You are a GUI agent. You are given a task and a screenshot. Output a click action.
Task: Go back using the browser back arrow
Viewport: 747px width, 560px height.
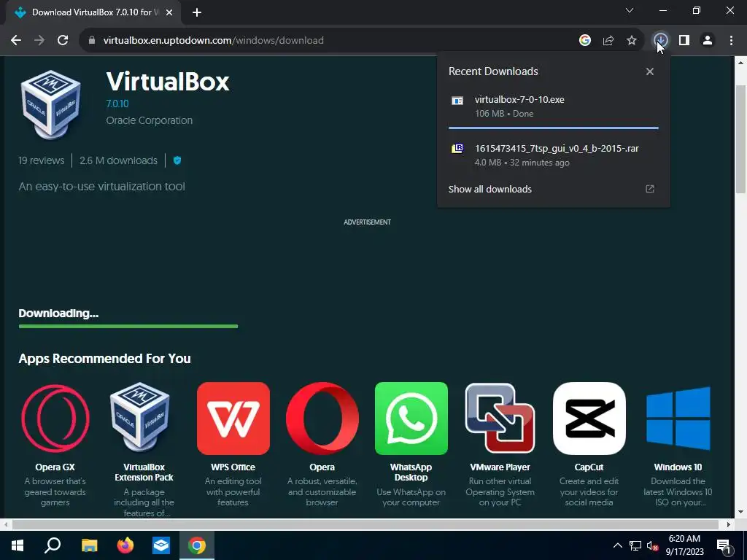coord(16,41)
